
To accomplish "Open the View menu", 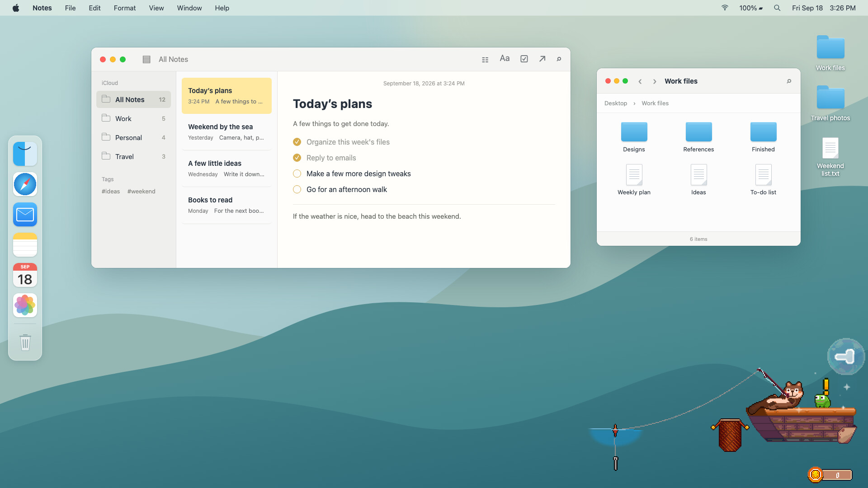I will pos(156,8).
